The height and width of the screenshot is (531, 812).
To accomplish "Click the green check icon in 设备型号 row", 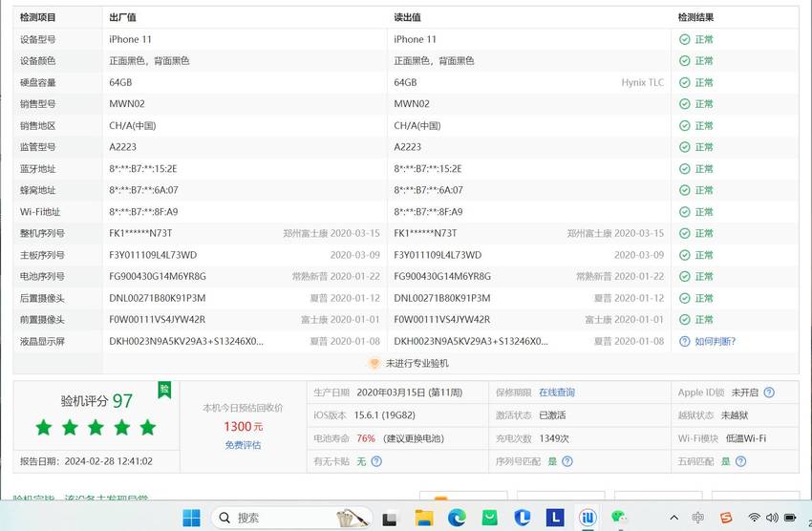I will pyautogui.click(x=685, y=39).
